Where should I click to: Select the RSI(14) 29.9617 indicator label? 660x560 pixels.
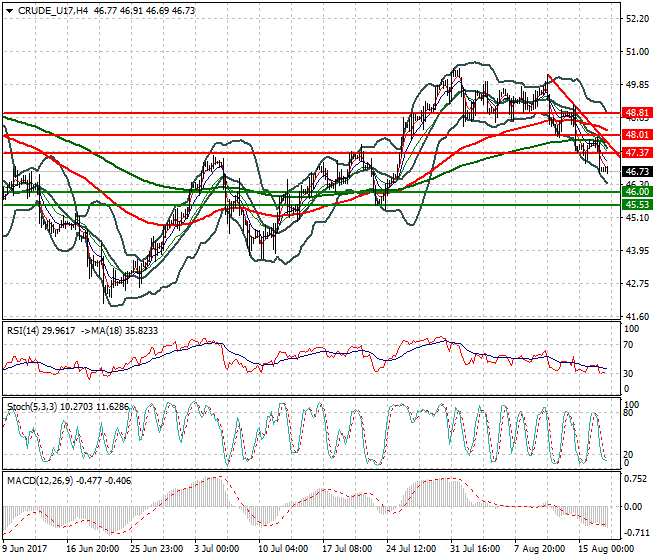click(41, 331)
